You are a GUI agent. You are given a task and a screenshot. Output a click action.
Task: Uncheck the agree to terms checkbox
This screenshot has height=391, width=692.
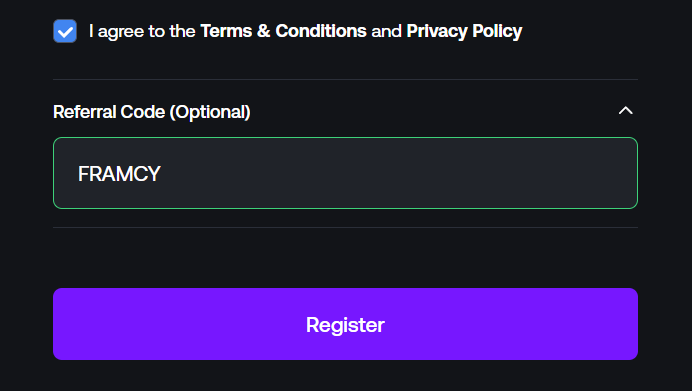tap(65, 31)
